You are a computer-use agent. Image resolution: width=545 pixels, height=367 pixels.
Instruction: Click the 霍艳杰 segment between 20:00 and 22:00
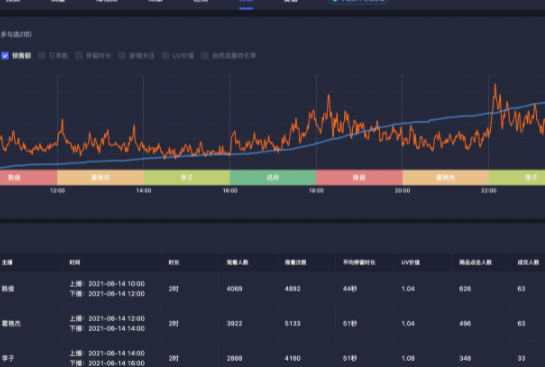(x=446, y=178)
